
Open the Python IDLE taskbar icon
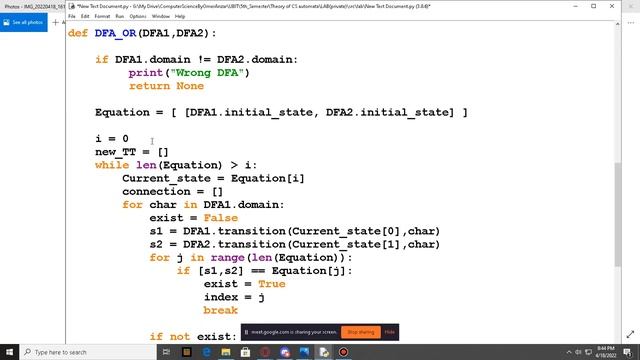tap(324, 352)
